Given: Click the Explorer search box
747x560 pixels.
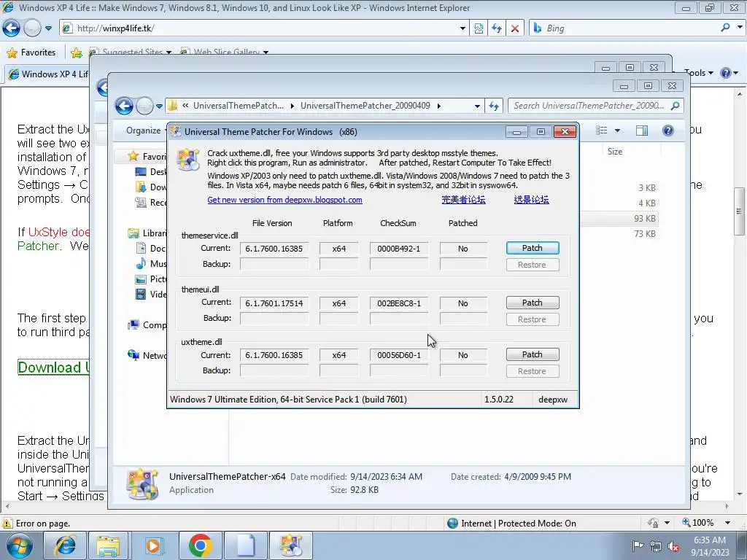Looking at the screenshot, I should tap(589, 106).
